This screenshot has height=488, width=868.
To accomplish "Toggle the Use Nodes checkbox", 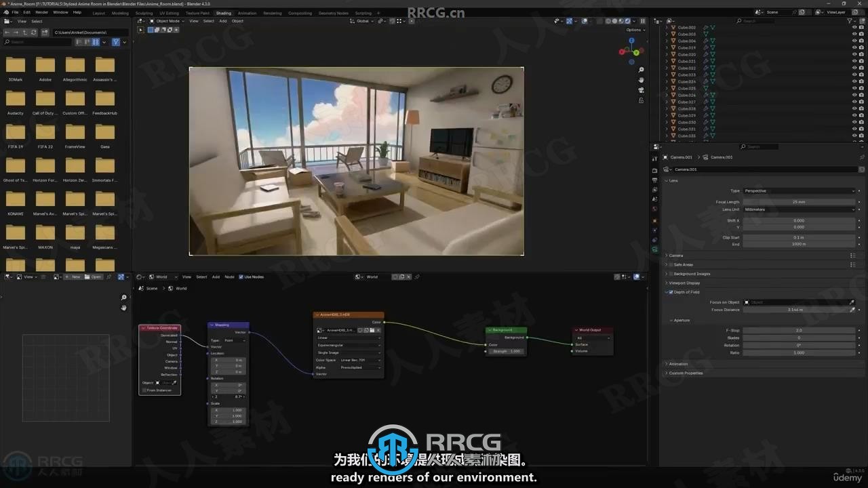I will [x=241, y=277].
